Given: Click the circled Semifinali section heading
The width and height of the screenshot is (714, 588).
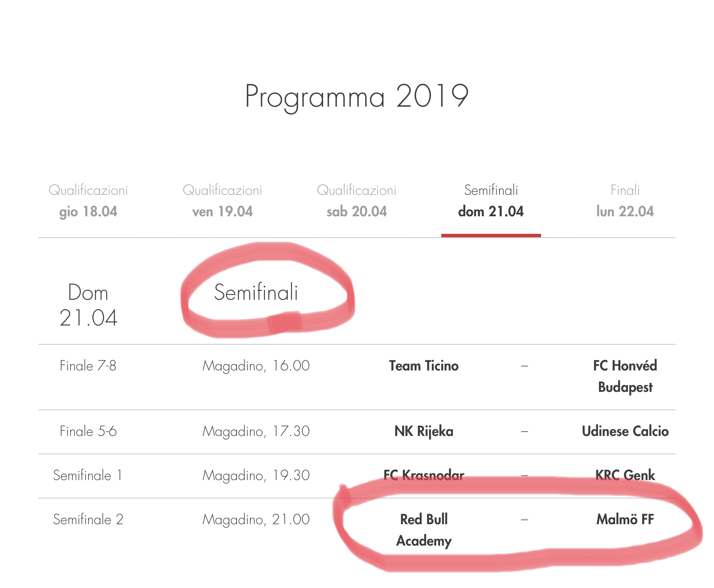Looking at the screenshot, I should [x=256, y=293].
